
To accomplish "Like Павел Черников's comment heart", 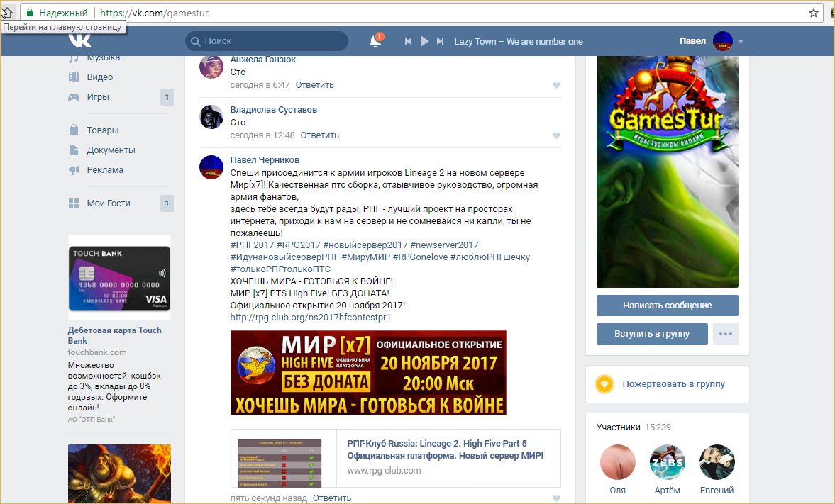I will 556,499.
